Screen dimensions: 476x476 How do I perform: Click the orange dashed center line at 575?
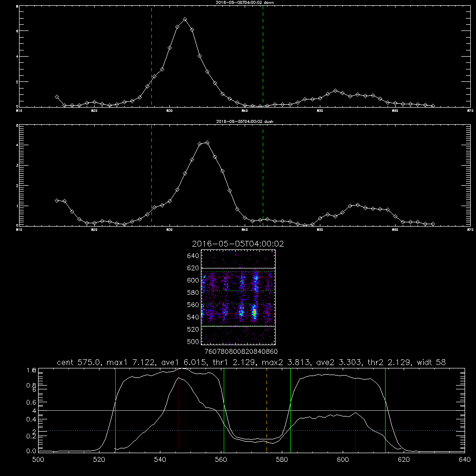pyautogui.click(x=267, y=410)
